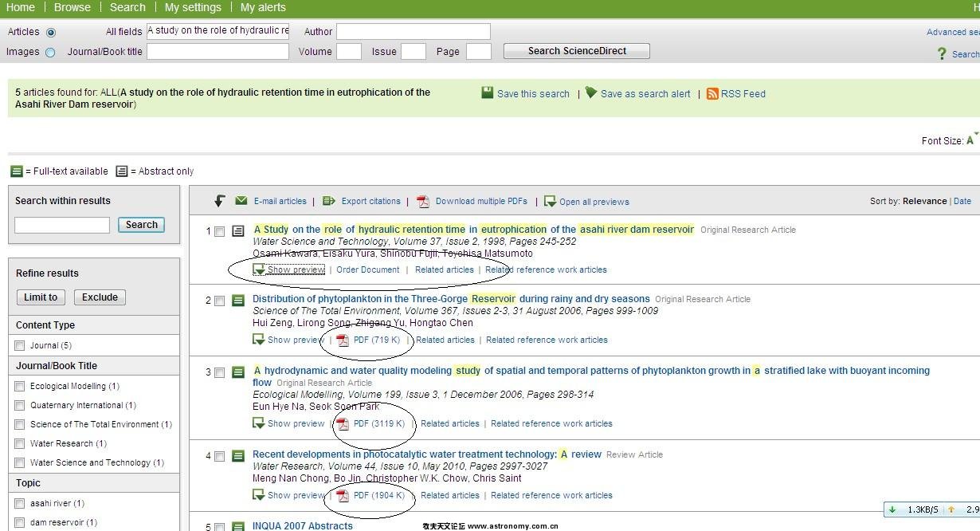Click the PDF icon for 1904 K article

343,496
